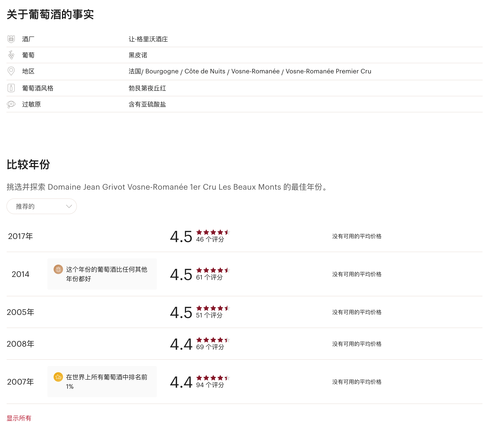Open the Bourgogne region link
The height and width of the screenshot is (447, 504).
coord(162,71)
